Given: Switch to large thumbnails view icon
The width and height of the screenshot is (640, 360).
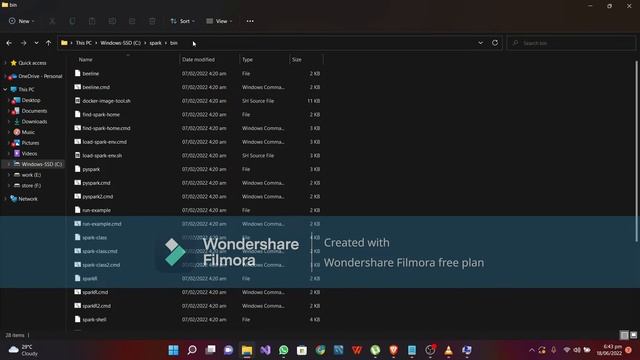Looking at the screenshot, I should coord(633,335).
